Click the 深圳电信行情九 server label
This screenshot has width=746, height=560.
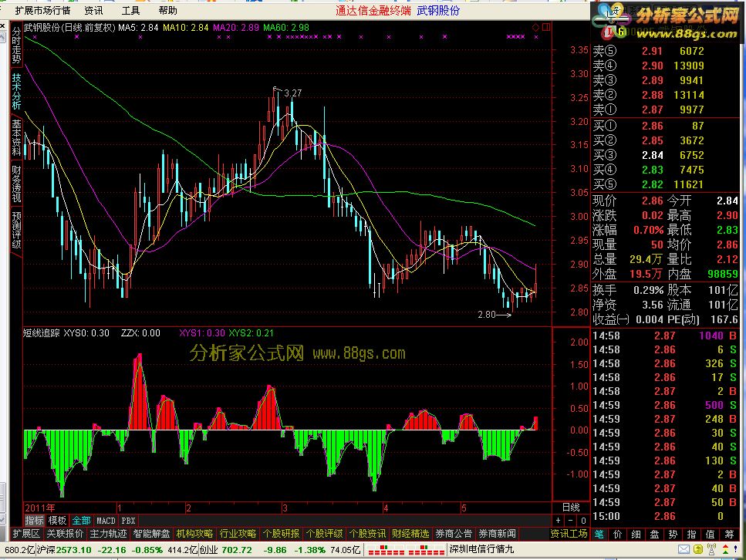click(x=481, y=549)
